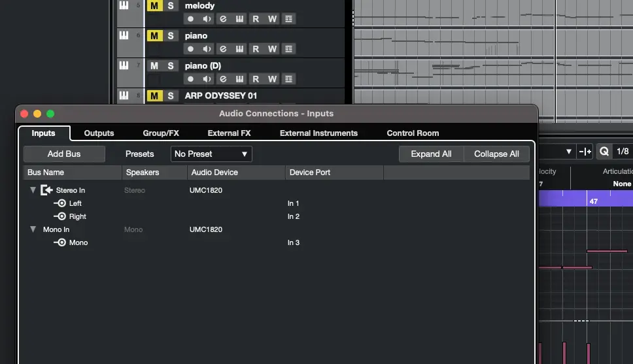Collapse the Stereo In bus
This screenshot has height=364, width=633.
click(x=33, y=190)
